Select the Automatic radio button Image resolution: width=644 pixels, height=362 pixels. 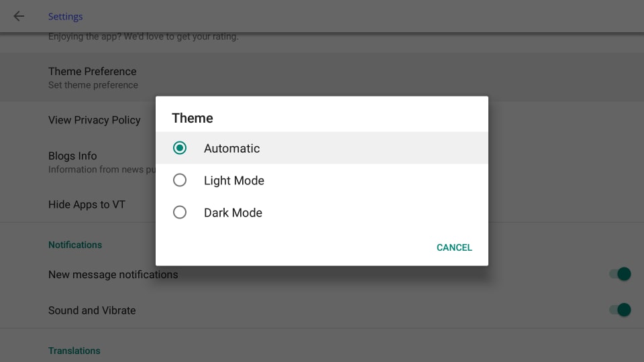180,147
